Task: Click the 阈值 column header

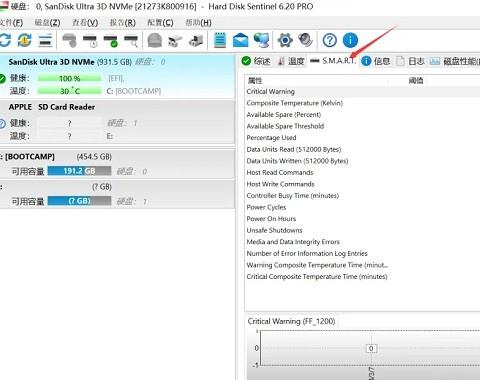Action: click(416, 80)
